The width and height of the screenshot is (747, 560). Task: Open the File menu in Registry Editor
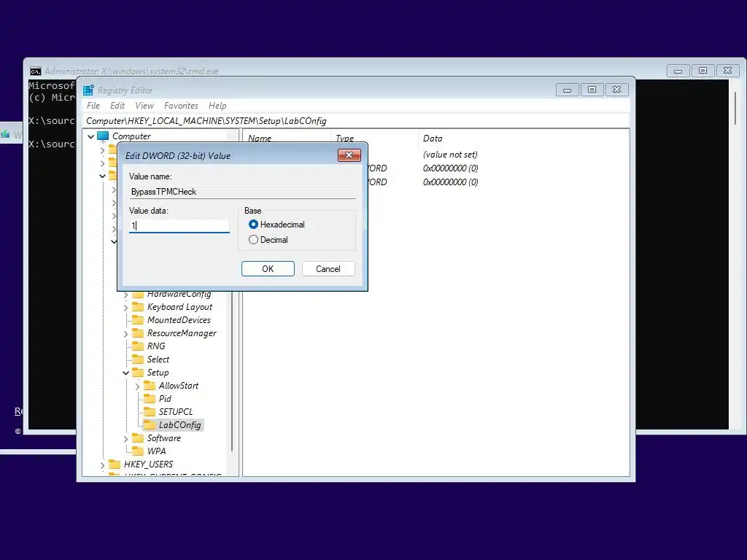(x=93, y=106)
